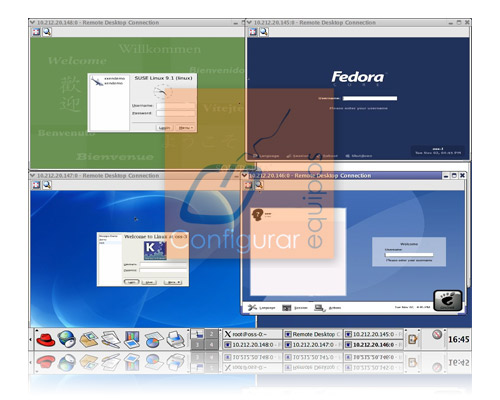Switch to the 10.212.20.147:0 taskbar entry
Image resolution: width=500 pixels, height=400 pixels.
[x=313, y=345]
